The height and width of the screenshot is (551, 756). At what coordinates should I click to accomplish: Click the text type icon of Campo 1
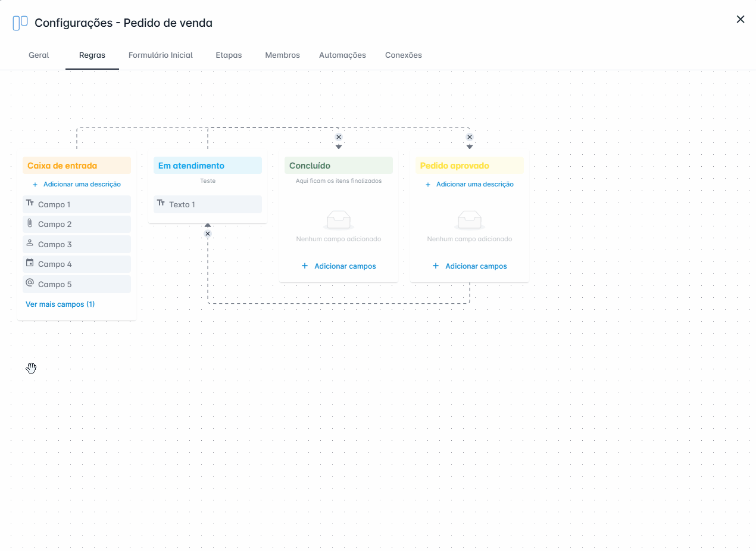[30, 203]
